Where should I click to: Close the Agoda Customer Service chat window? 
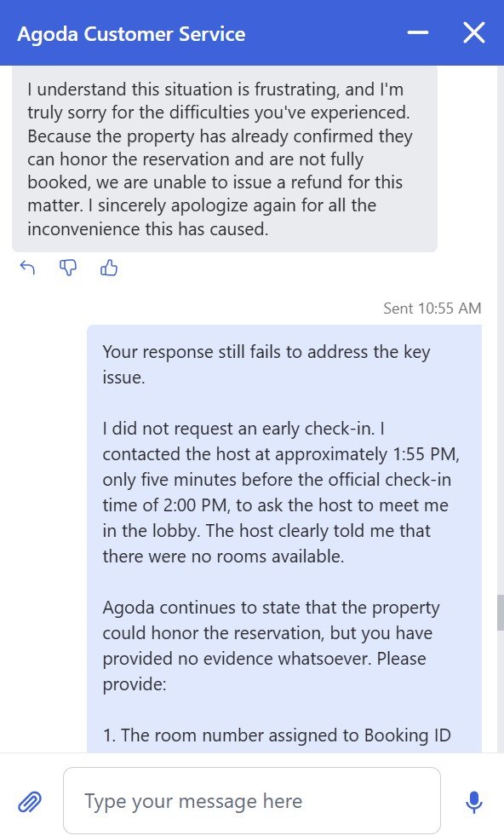(473, 32)
